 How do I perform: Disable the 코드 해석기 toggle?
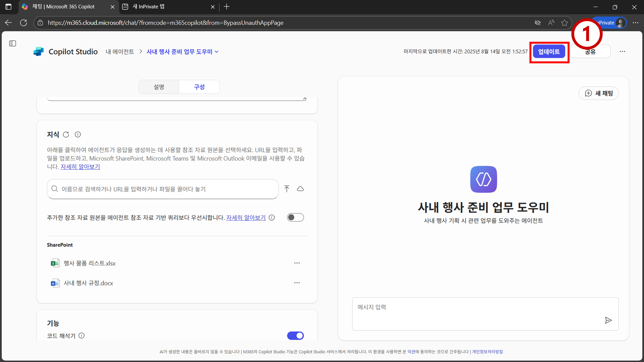295,335
